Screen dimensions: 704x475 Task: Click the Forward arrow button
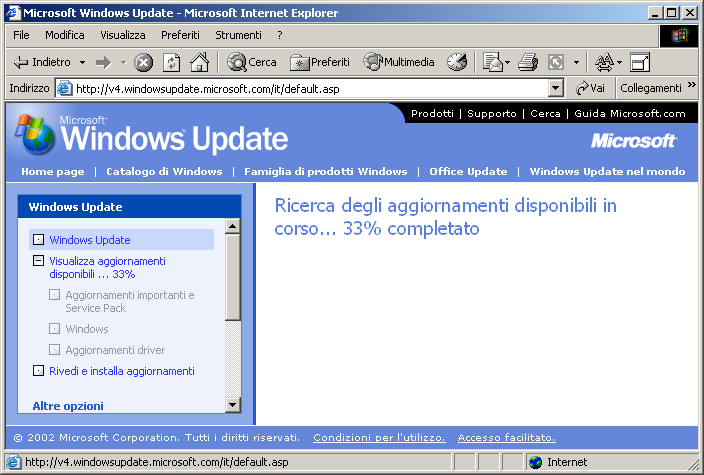(104, 62)
